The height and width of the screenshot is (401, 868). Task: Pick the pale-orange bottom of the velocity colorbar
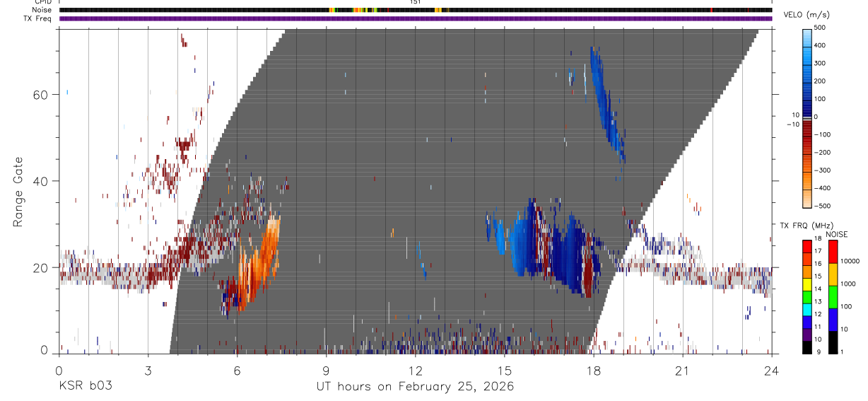pyautogui.click(x=807, y=198)
